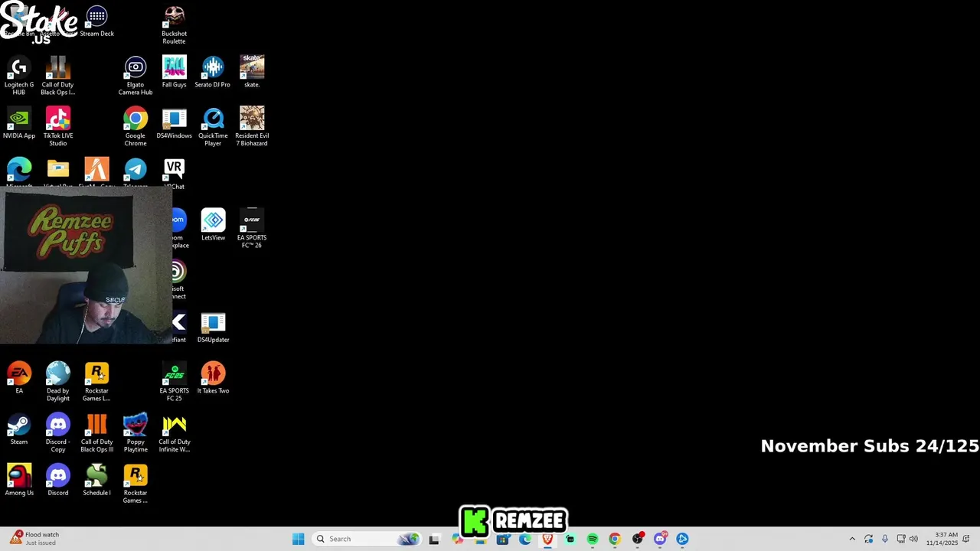Open the Stream Deck desktop shortcut
Screen dimensions: 980x551
click(96, 21)
